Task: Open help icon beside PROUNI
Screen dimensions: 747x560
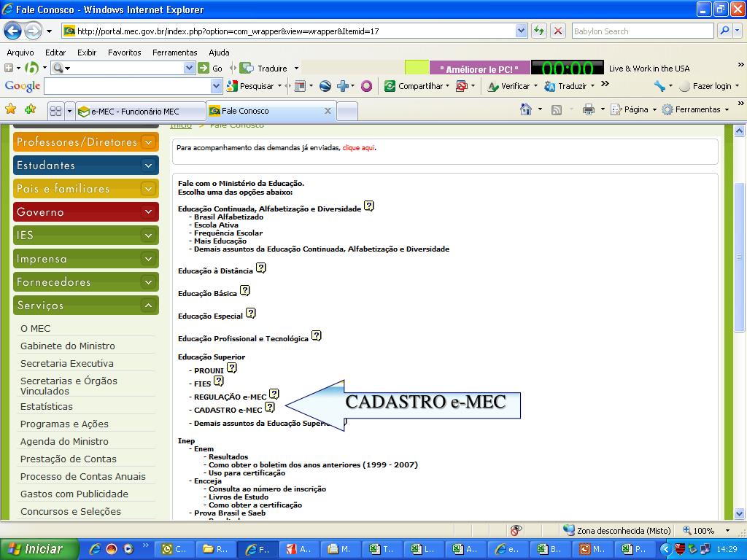Action: 232,368
